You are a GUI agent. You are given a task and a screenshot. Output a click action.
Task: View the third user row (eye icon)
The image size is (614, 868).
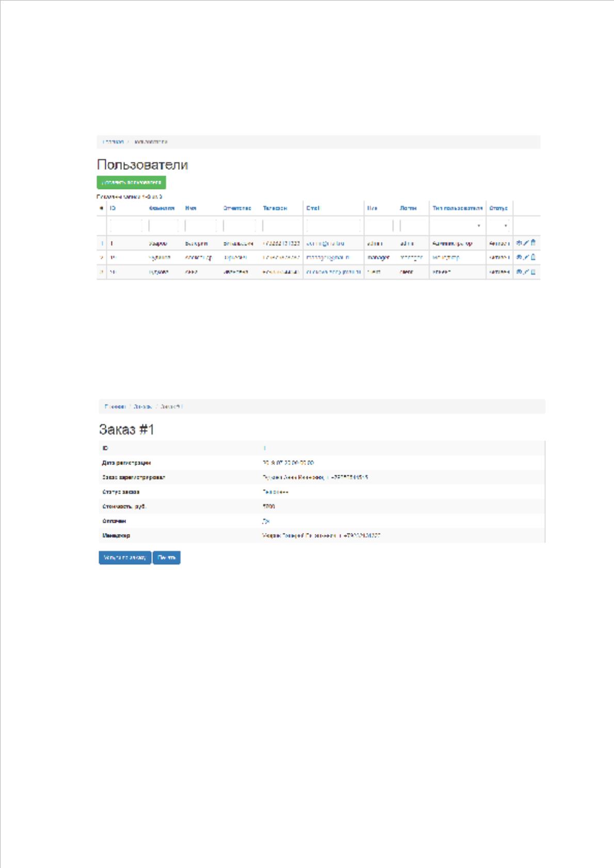tap(519, 271)
